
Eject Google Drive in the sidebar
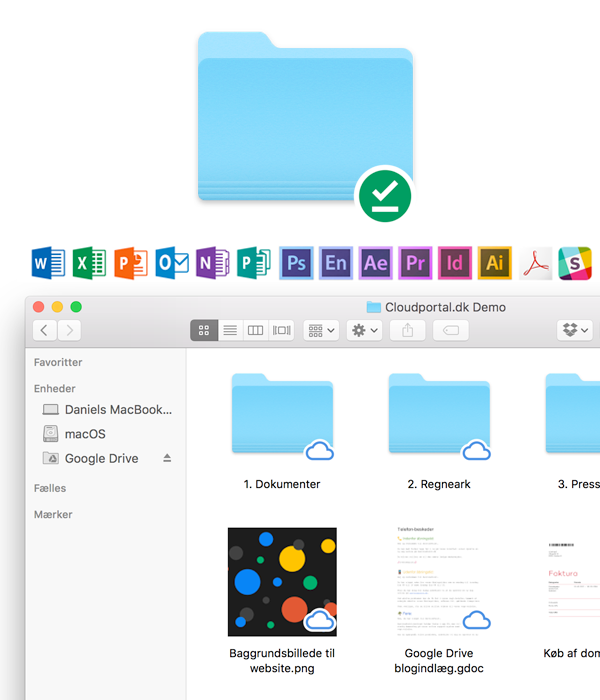click(167, 458)
